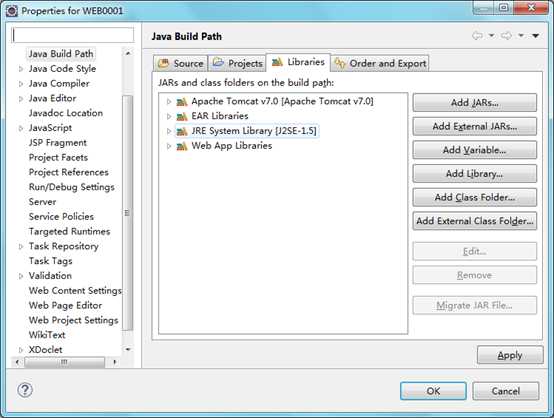Viewport: 554px width, 418px height.
Task: Focus the filter text field
Action: [x=73, y=35]
